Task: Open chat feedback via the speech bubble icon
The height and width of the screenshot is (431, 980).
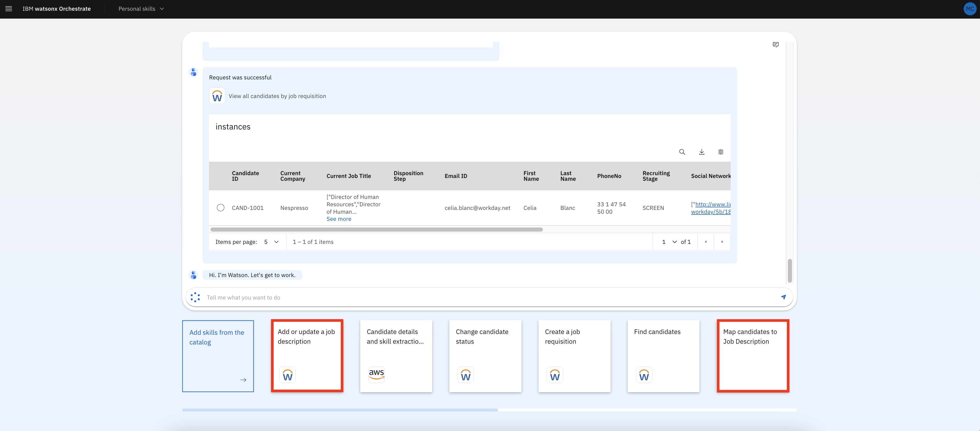Action: (x=775, y=44)
